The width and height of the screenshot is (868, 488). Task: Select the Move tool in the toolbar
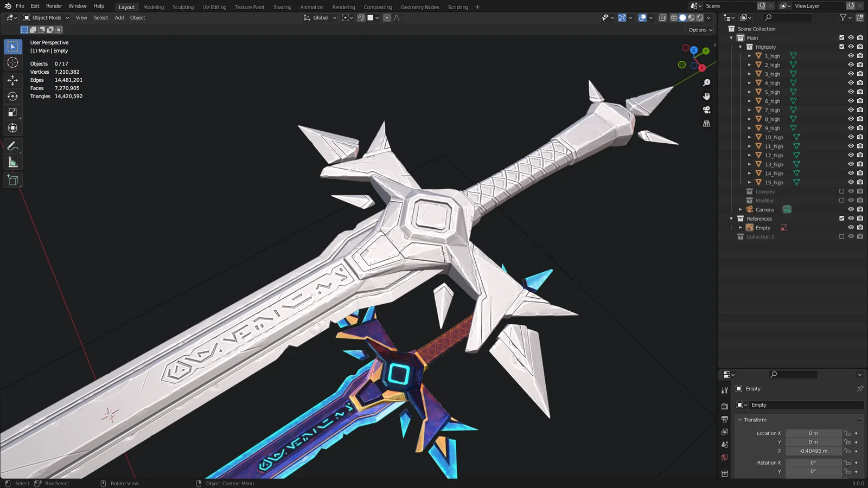click(x=12, y=80)
